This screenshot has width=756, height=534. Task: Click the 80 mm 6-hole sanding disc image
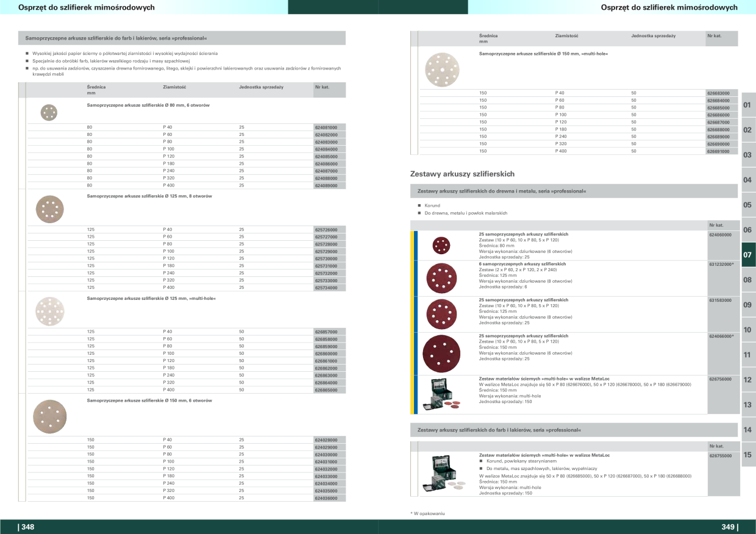[49, 112]
